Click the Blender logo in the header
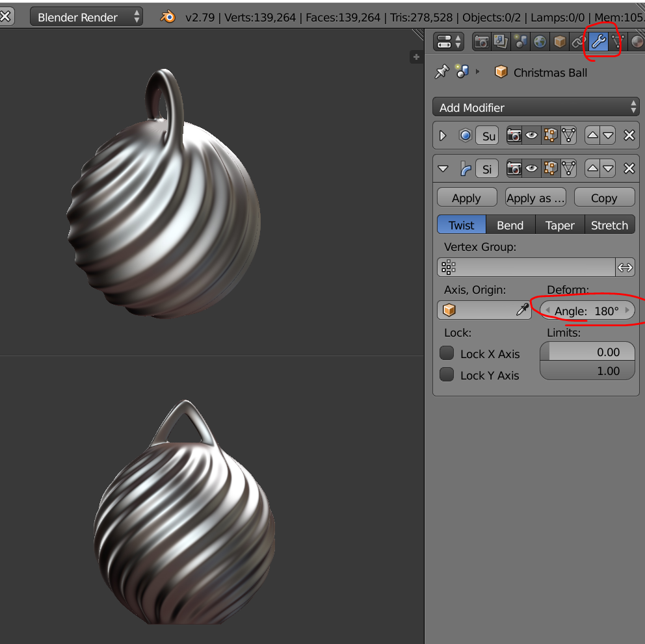This screenshot has width=645, height=644. pyautogui.click(x=168, y=17)
